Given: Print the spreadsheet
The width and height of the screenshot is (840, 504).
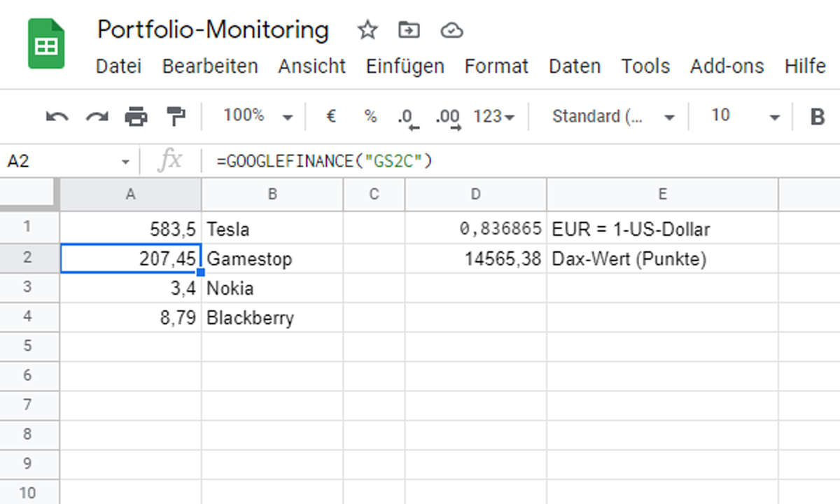Looking at the screenshot, I should coord(136,116).
